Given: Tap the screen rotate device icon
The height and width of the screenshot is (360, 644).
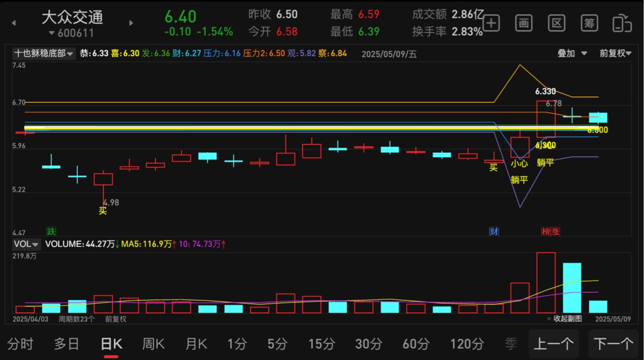Looking at the screenshot, I should point(622,22).
